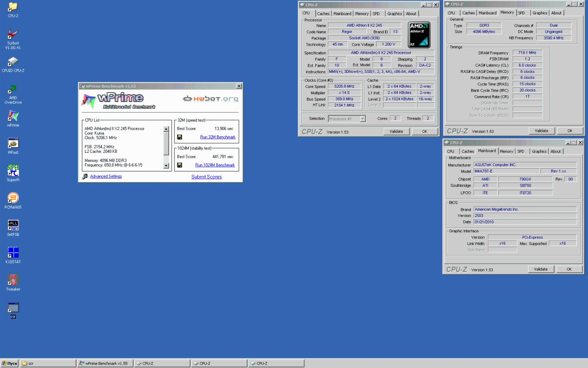
Task: Open SPD tab in CPU-Z CPU window
Action: (376, 14)
